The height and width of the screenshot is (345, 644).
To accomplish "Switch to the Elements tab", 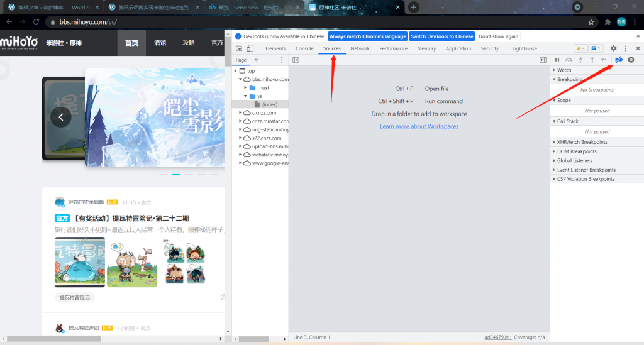I will tap(275, 48).
